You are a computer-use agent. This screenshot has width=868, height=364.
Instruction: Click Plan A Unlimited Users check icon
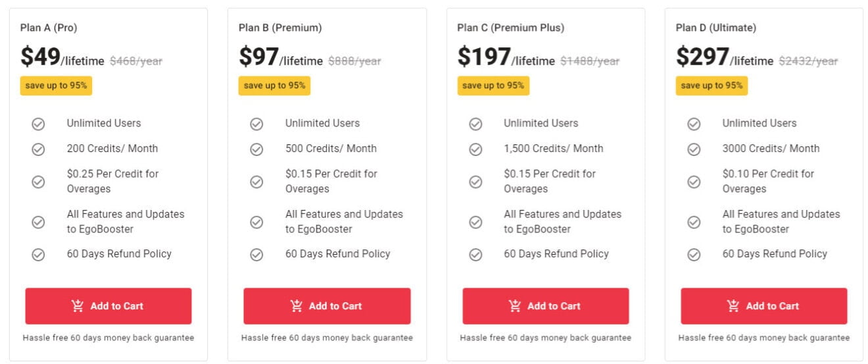(38, 124)
